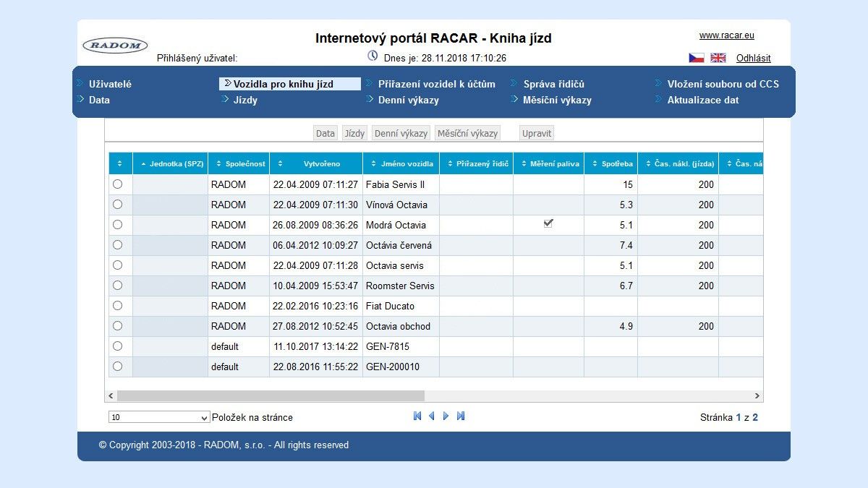This screenshot has height=488, width=868.
Task: Switch language with the English flag
Action: (718, 58)
